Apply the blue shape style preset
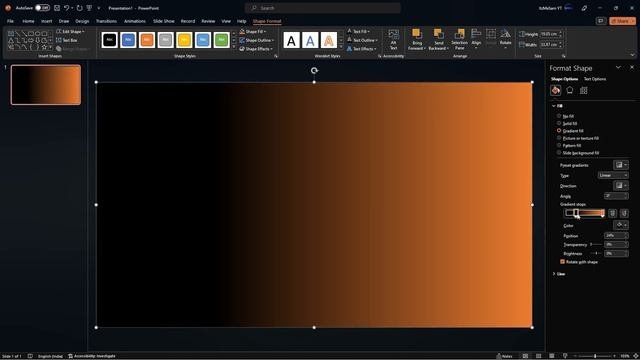Screen dimensions: 640x360 coord(128,40)
